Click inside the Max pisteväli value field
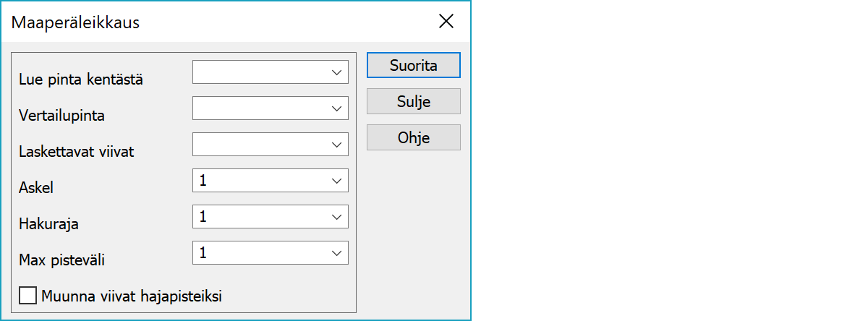Screen dimensions: 868x321 click(x=258, y=253)
